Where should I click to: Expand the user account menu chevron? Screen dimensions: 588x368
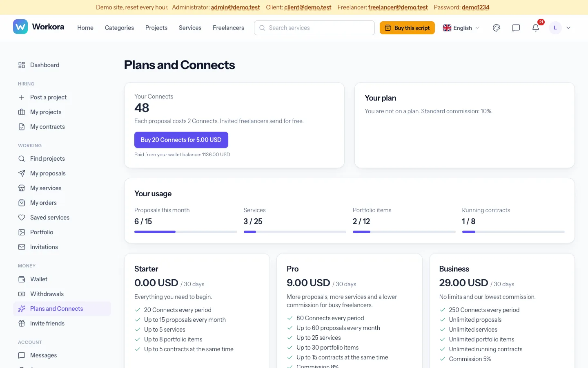pyautogui.click(x=568, y=28)
